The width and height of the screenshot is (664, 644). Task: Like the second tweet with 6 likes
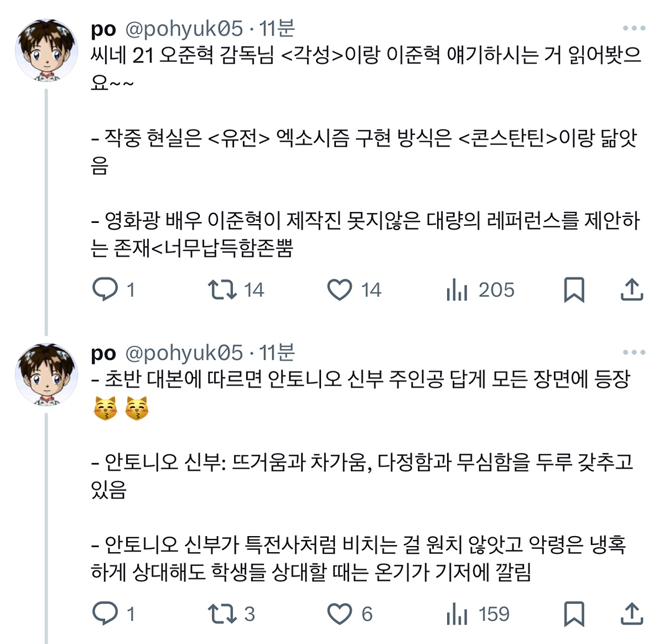[340, 614]
